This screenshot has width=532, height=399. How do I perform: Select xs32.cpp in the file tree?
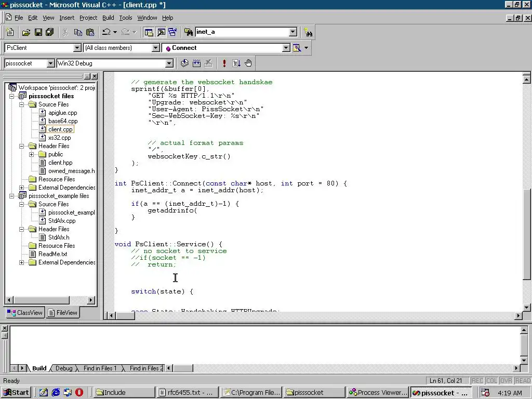(59, 138)
